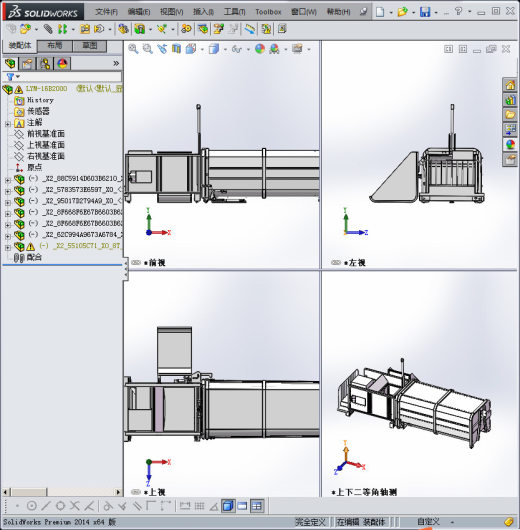The width and height of the screenshot is (520, 530).
Task: Click the Edit Appearance color ball icon
Action: point(260,49)
